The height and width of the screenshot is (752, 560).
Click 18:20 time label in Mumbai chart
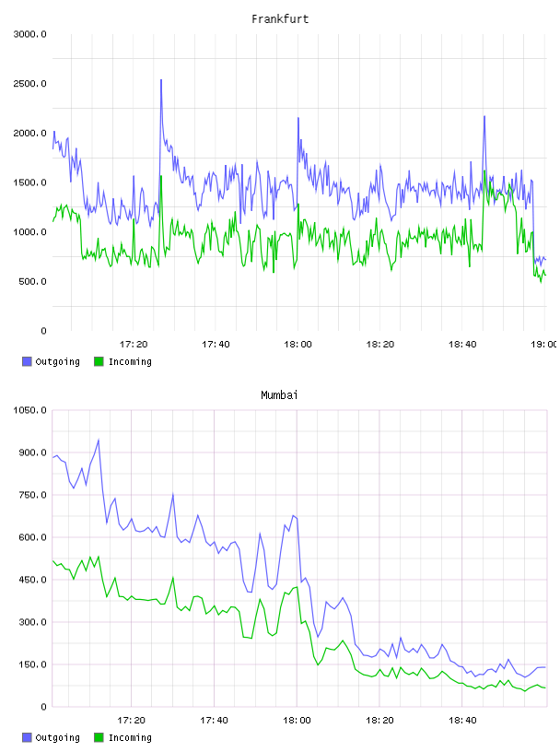[379, 721]
